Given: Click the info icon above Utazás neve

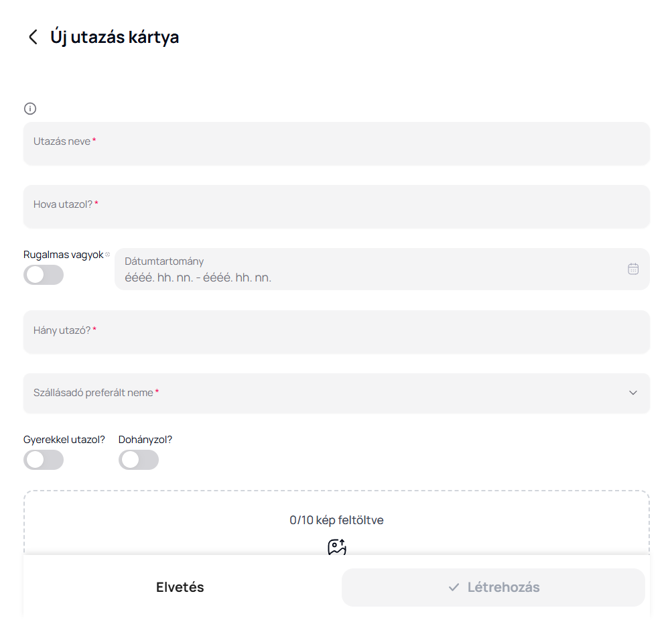Looking at the screenshot, I should 30,109.
